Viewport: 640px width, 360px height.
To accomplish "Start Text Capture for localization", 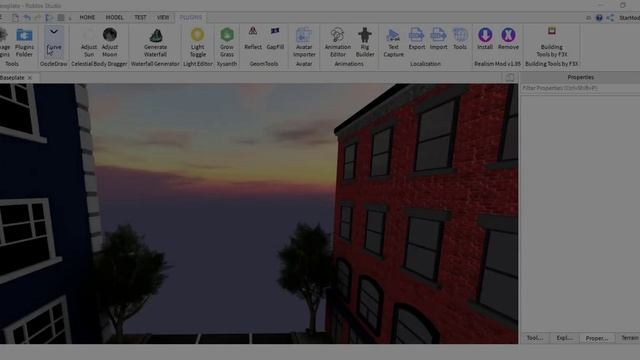I will pyautogui.click(x=393, y=42).
